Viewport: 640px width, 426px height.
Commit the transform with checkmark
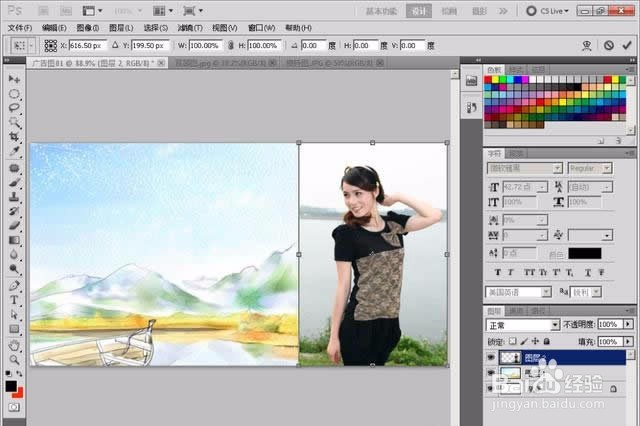pyautogui.click(x=627, y=45)
